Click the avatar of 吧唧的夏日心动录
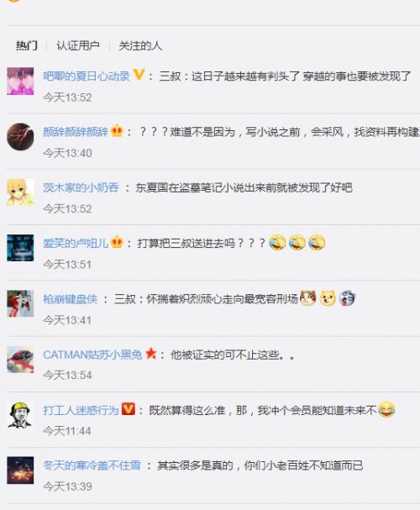 click(x=20, y=81)
